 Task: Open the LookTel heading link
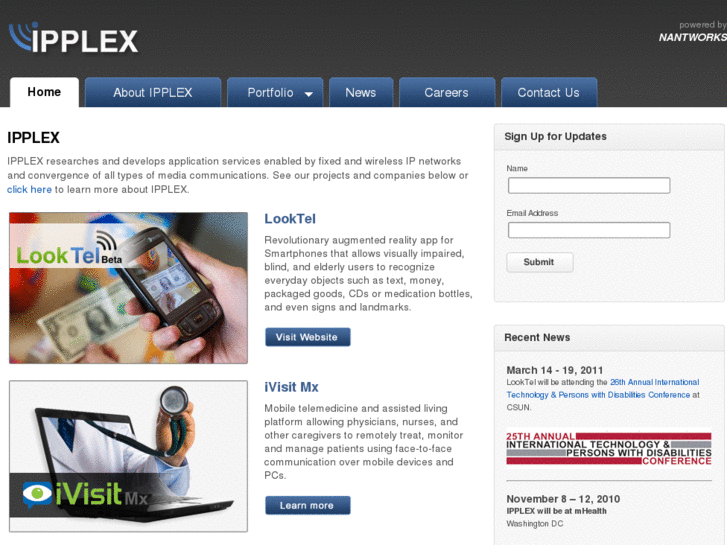pyautogui.click(x=290, y=218)
